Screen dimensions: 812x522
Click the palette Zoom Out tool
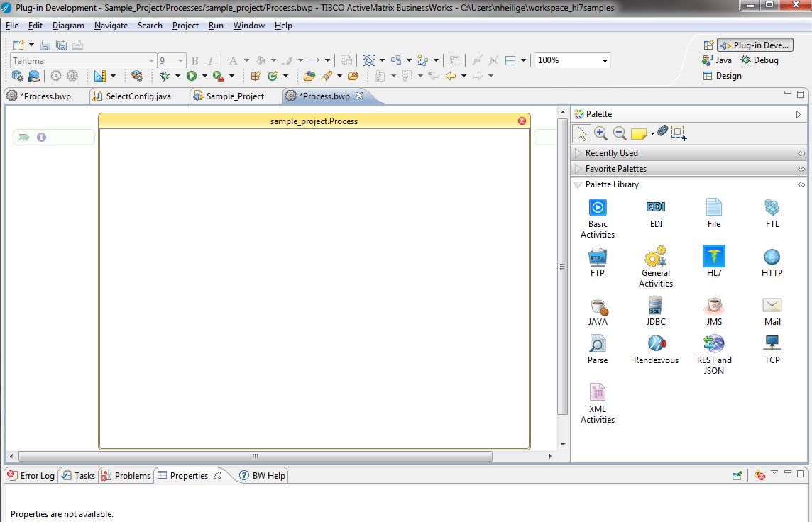tap(619, 133)
